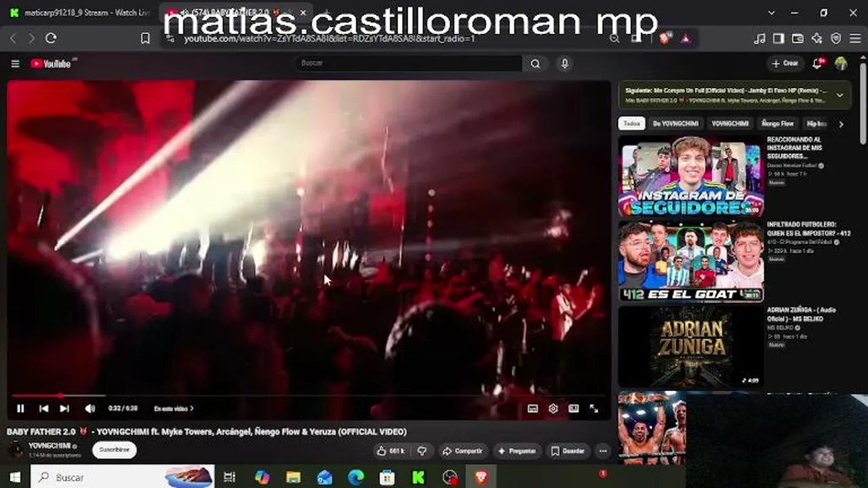Start voice search with the microphone icon
The width and height of the screenshot is (868, 488).
[564, 64]
